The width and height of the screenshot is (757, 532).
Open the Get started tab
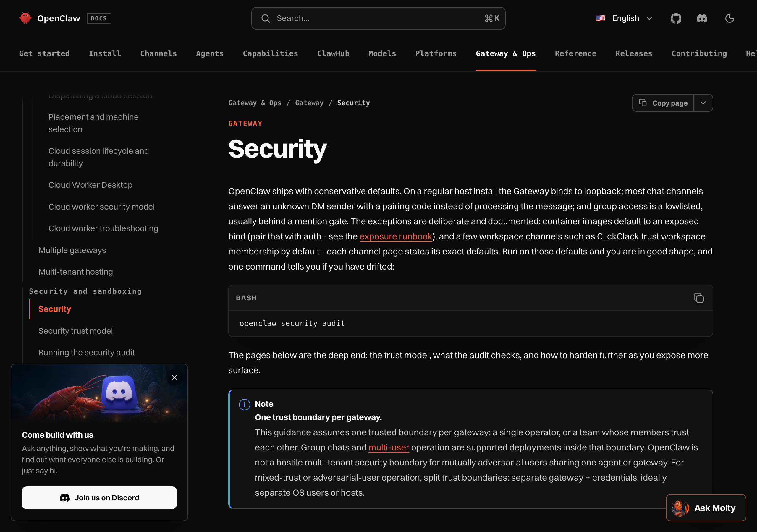44,53
